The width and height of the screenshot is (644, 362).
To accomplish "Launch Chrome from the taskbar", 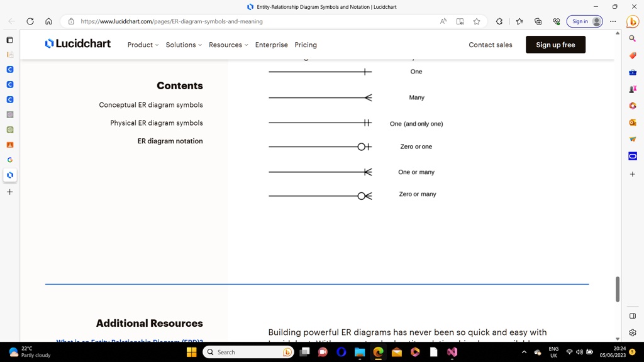I will pos(377,352).
